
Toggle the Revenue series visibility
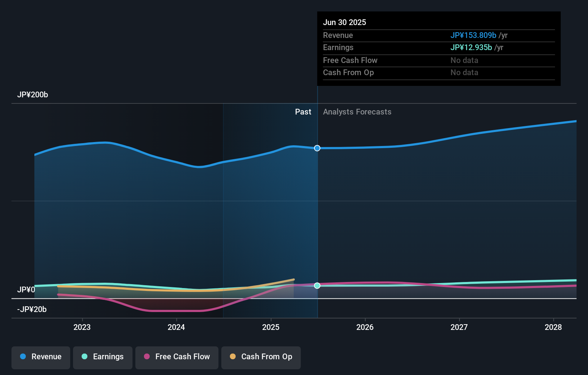tap(40, 357)
